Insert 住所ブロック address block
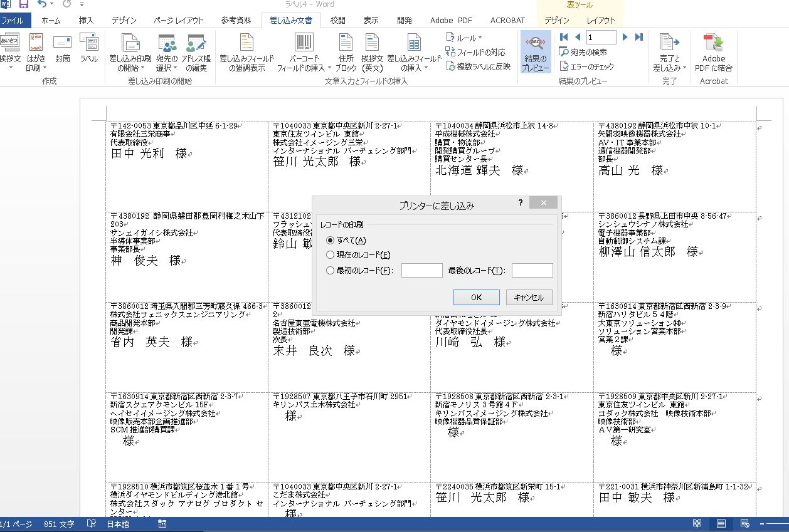The height and width of the screenshot is (532, 789). [346, 53]
